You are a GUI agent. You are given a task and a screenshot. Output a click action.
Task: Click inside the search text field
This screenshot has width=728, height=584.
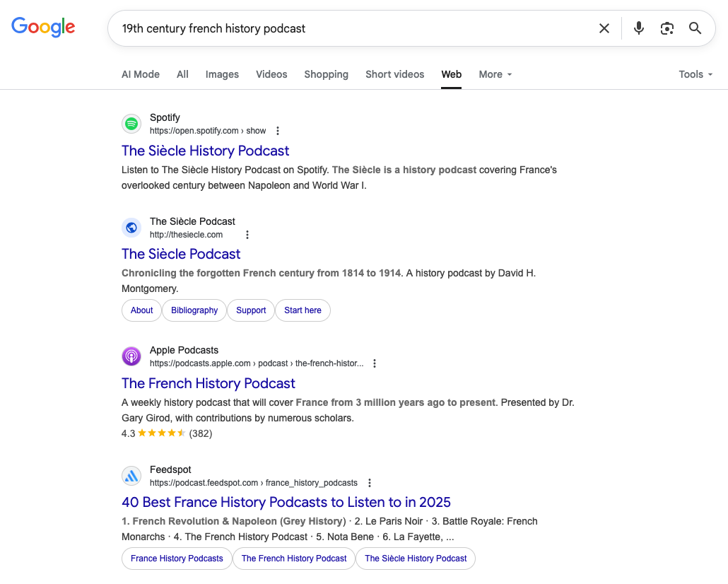(353, 28)
